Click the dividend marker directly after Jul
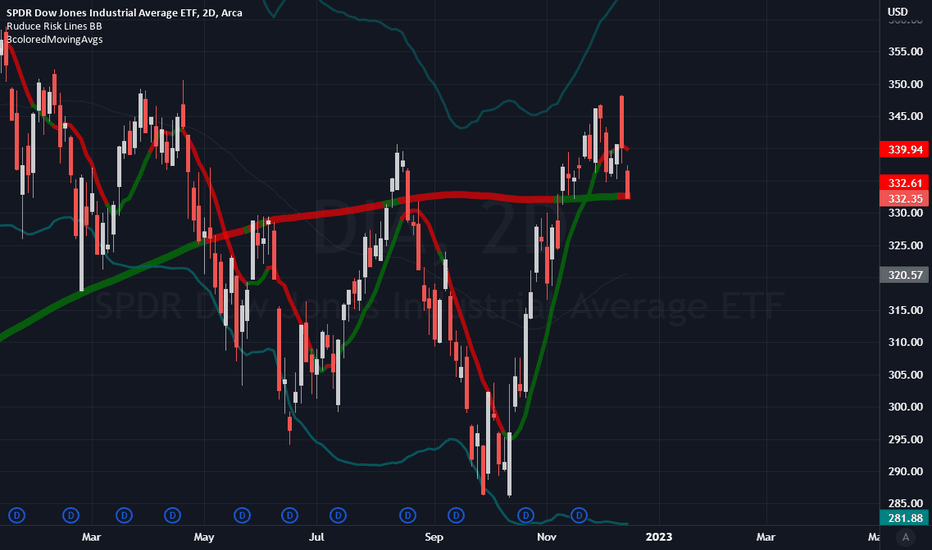The width and height of the screenshot is (932, 550). click(338, 515)
